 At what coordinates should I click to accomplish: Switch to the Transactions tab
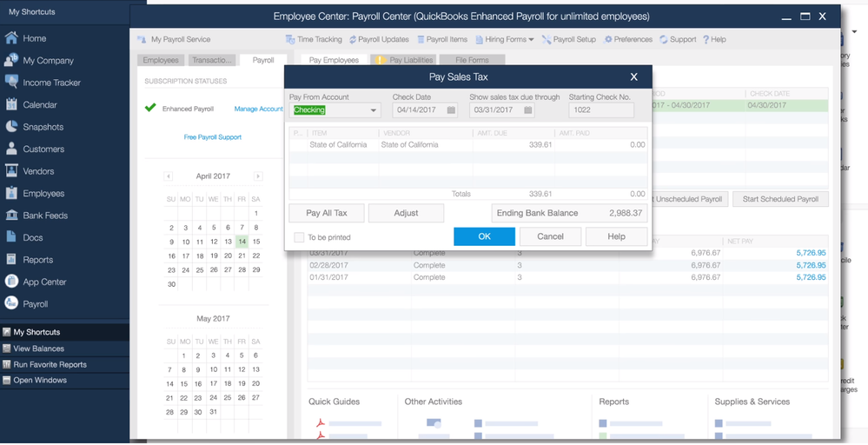[212, 60]
